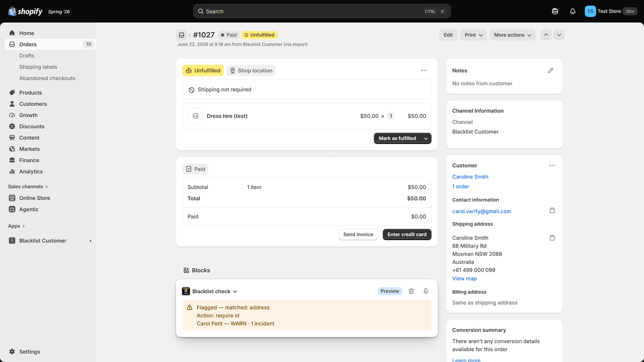Expand the Sales channels section
The width and height of the screenshot is (644, 362).
click(x=28, y=187)
